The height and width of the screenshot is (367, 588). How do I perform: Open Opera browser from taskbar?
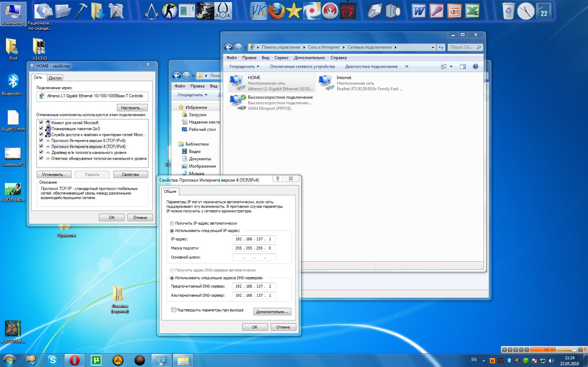pyautogui.click(x=74, y=360)
